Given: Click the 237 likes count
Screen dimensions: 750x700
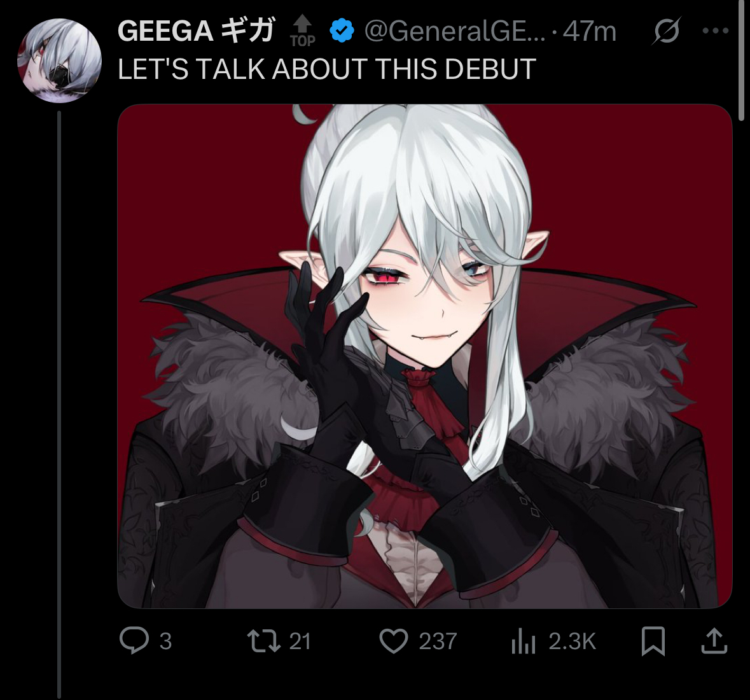Looking at the screenshot, I should coord(438,641).
